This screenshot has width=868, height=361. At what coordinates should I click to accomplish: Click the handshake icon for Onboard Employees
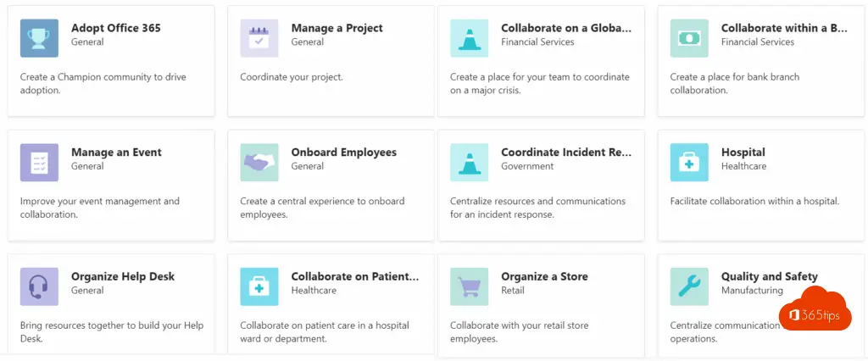(x=259, y=163)
